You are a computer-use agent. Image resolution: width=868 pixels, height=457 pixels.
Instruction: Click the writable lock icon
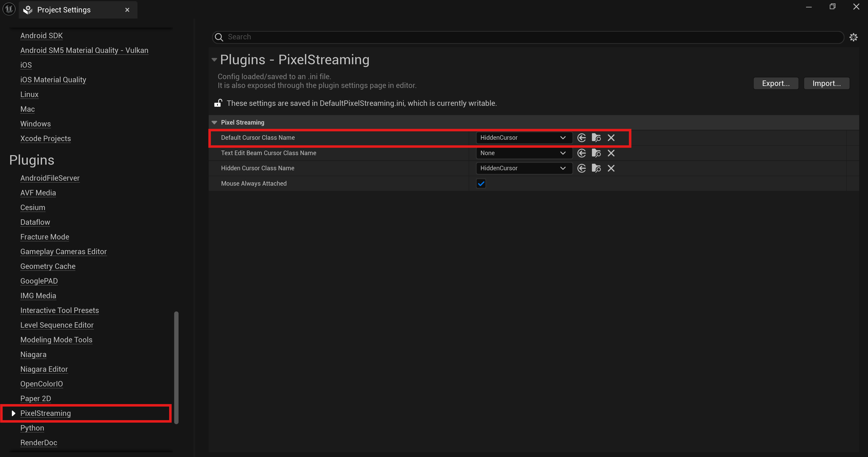coord(218,103)
